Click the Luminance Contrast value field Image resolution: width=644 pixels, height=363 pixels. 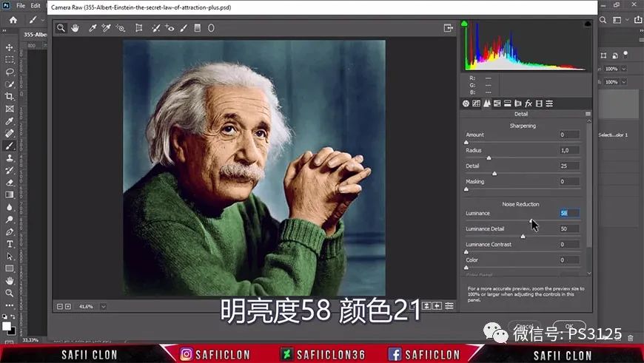coord(569,244)
